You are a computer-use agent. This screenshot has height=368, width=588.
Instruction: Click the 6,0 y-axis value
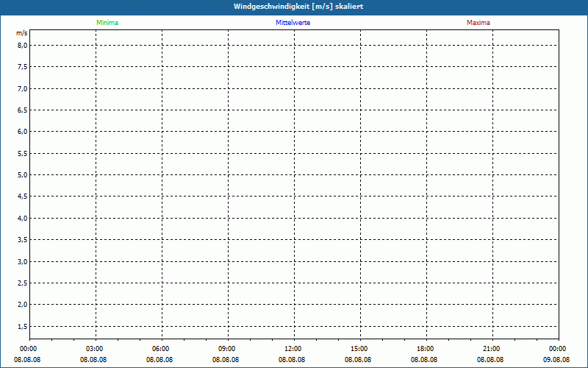pos(23,132)
